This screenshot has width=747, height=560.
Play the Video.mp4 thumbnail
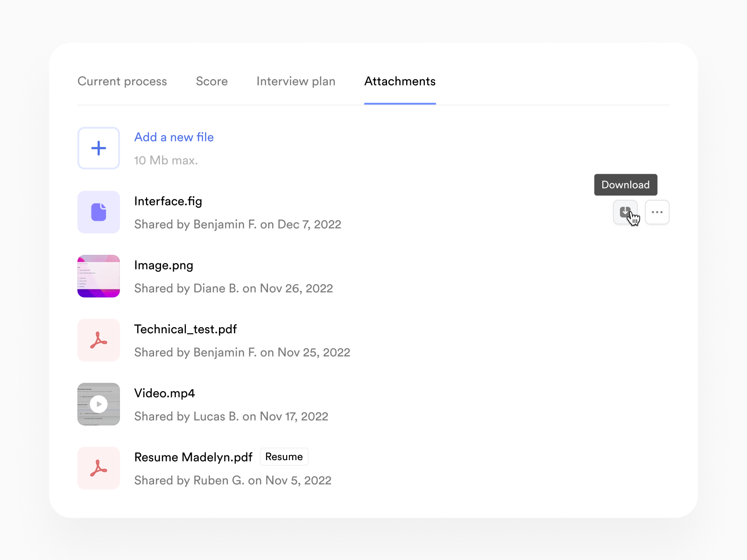[x=99, y=404]
